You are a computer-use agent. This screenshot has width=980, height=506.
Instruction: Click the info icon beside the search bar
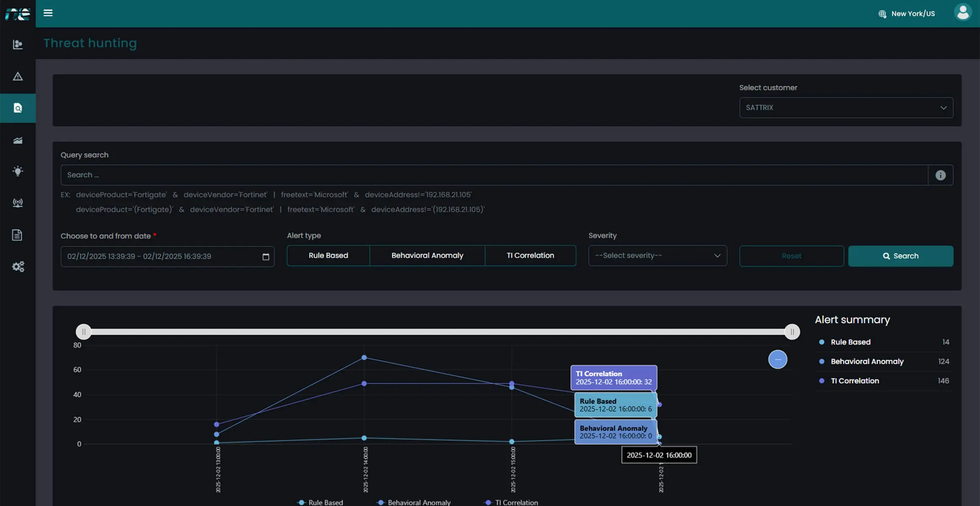click(x=940, y=175)
